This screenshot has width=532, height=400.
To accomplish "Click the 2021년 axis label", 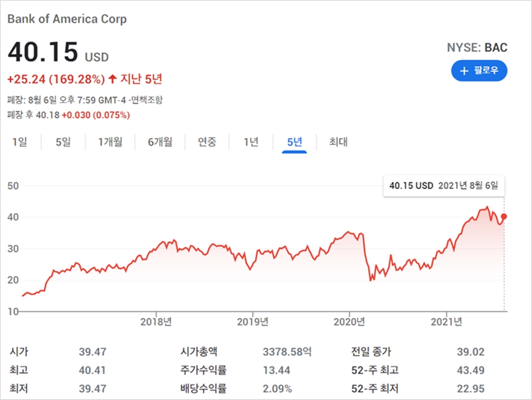I will [446, 321].
